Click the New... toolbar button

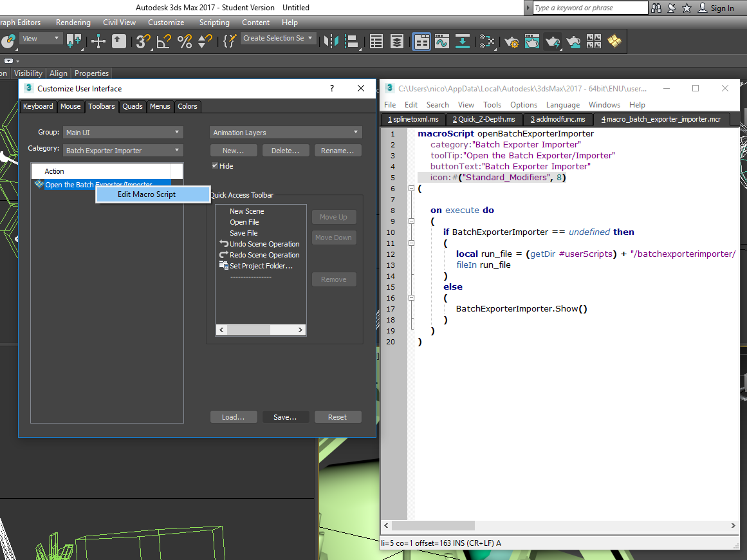pyautogui.click(x=234, y=151)
